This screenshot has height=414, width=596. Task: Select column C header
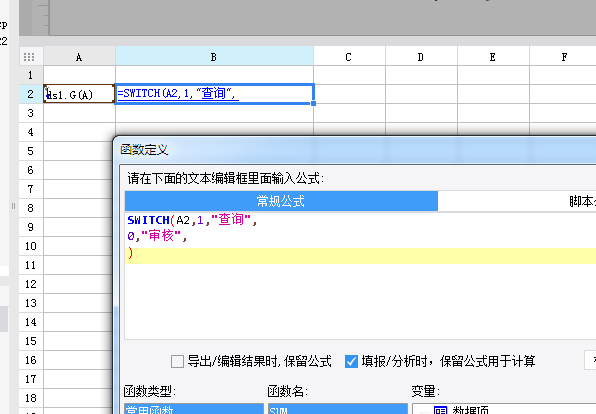click(349, 57)
